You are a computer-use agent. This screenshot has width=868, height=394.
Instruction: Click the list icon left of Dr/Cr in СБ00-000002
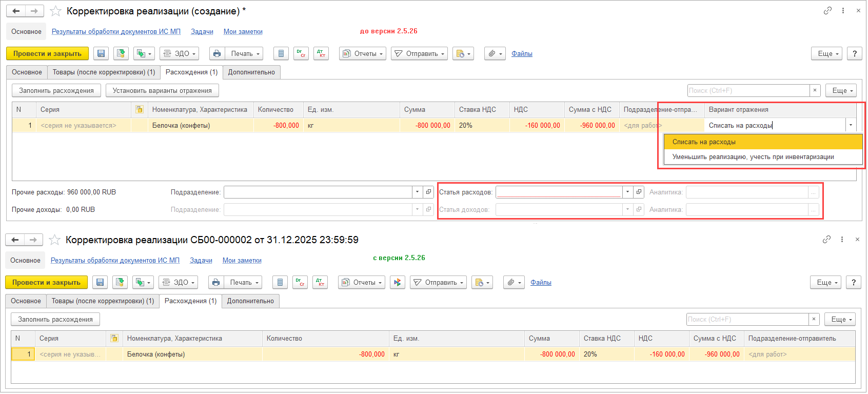(x=280, y=283)
